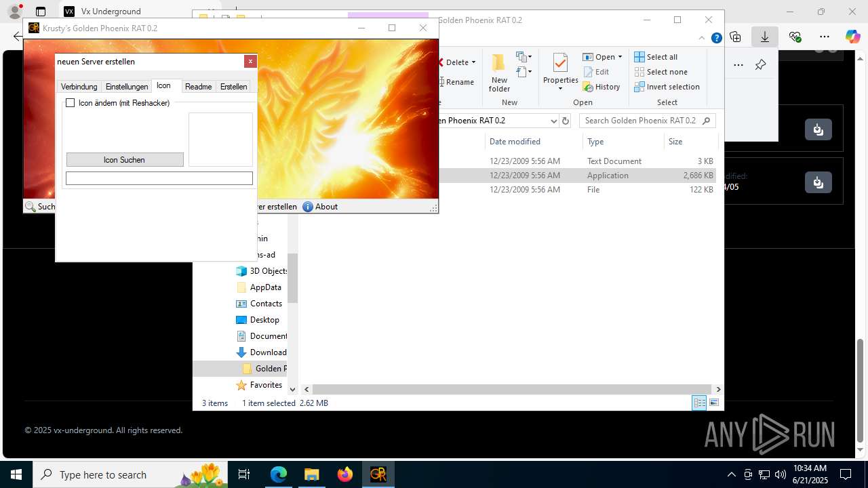Create a New folder in Explorer

499,73
